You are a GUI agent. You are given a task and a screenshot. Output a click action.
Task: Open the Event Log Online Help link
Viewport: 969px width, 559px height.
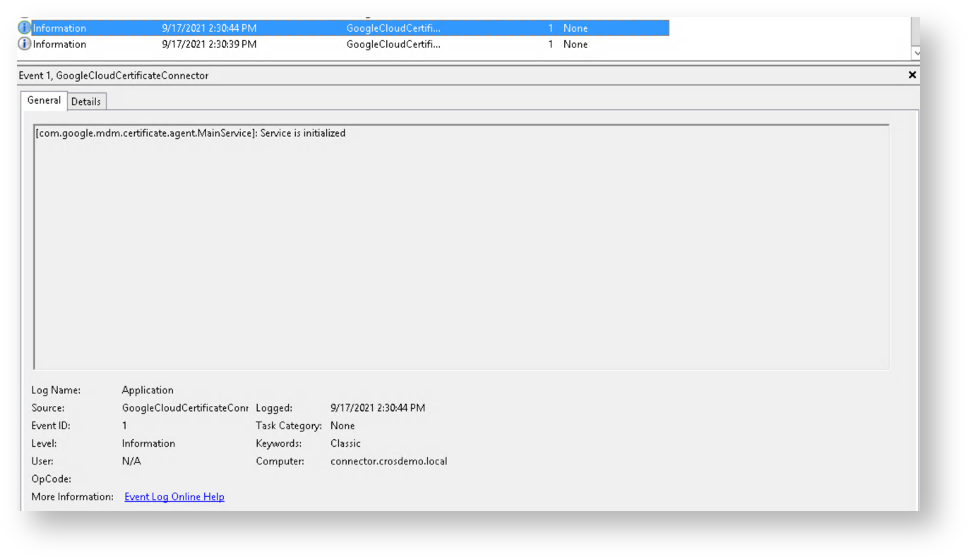[x=174, y=497]
